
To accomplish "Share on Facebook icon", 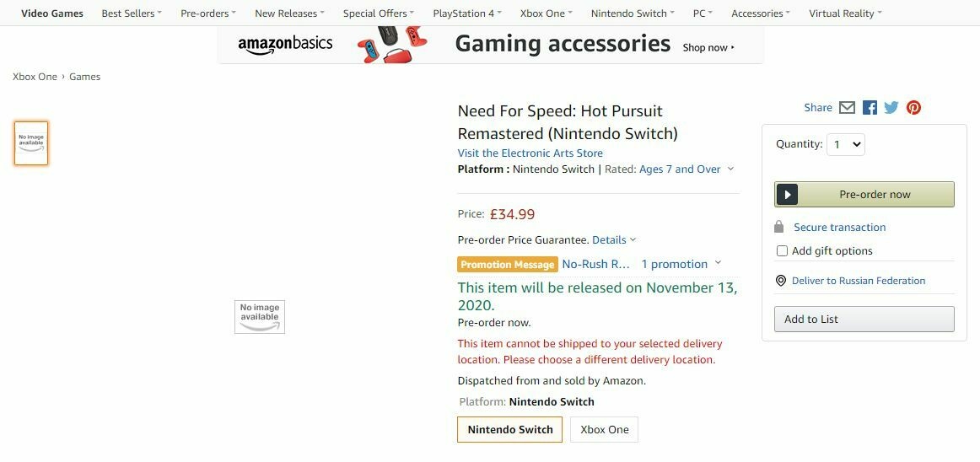I will click(870, 107).
